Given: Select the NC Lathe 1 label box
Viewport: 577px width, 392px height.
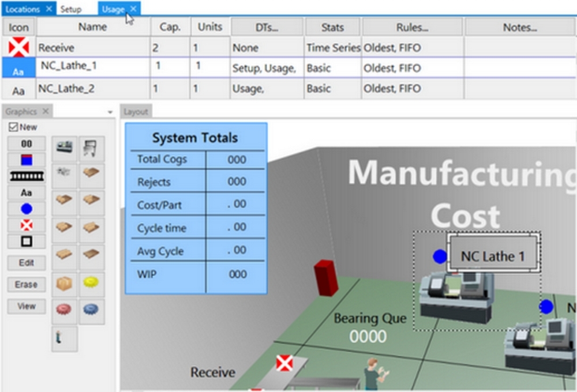Looking at the screenshot, I should coord(493,252).
